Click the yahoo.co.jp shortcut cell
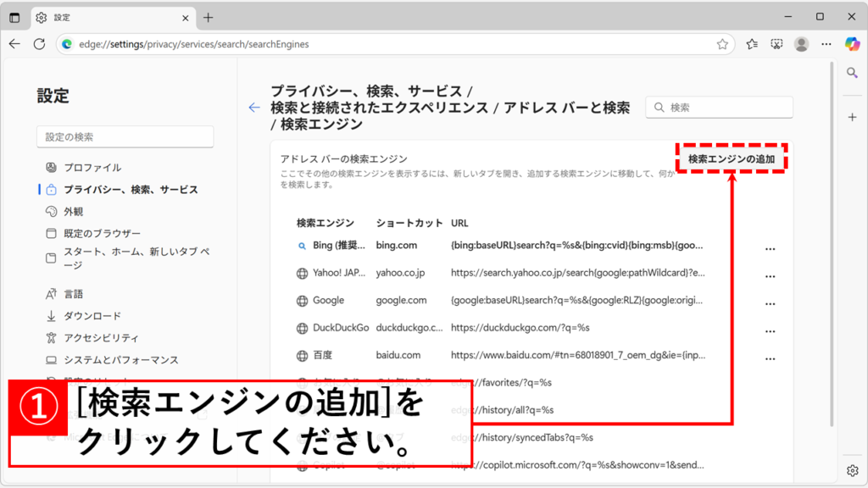Viewport: 868px width, 488px height. pyautogui.click(x=400, y=273)
